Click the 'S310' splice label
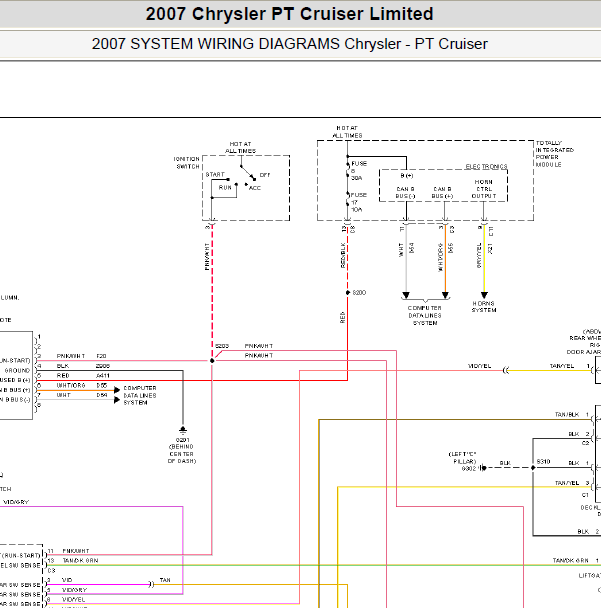The width and height of the screenshot is (601, 608). [543, 462]
